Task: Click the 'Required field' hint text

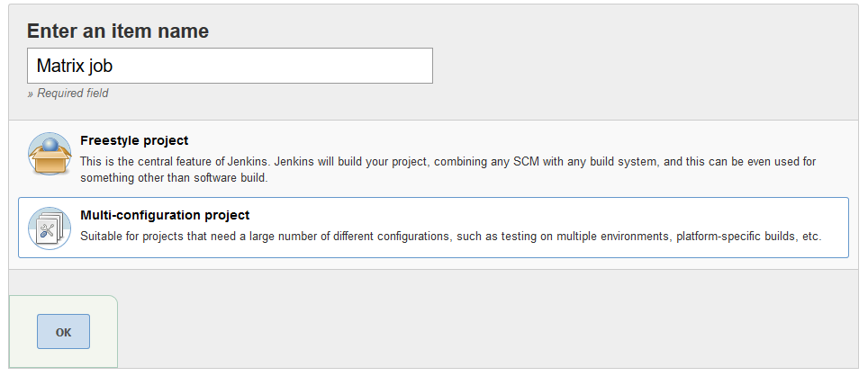Action: tap(68, 94)
